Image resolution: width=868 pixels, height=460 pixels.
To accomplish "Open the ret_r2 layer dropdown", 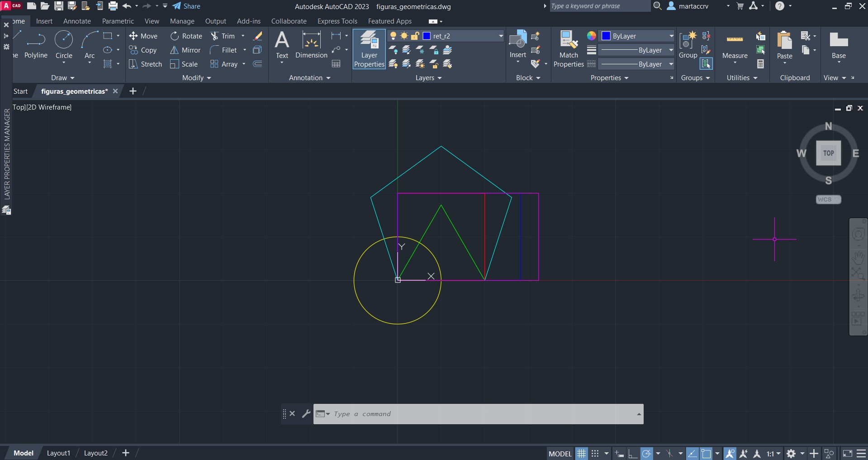I will pos(501,36).
